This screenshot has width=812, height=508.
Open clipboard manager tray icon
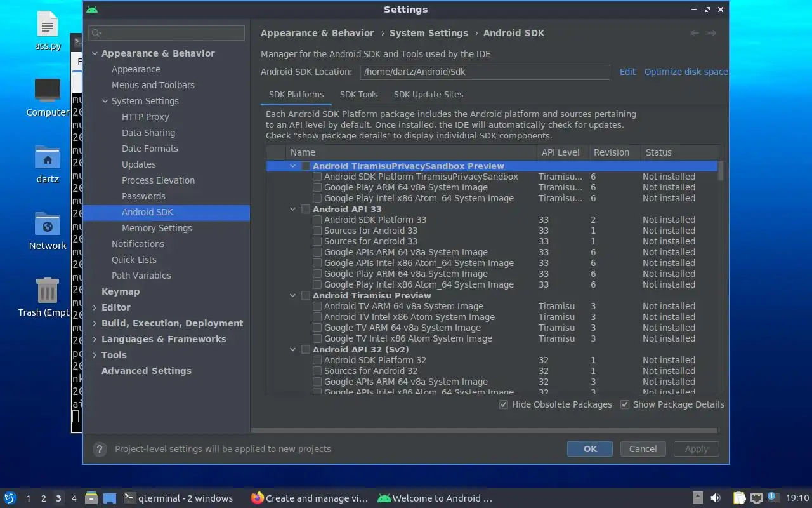740,498
